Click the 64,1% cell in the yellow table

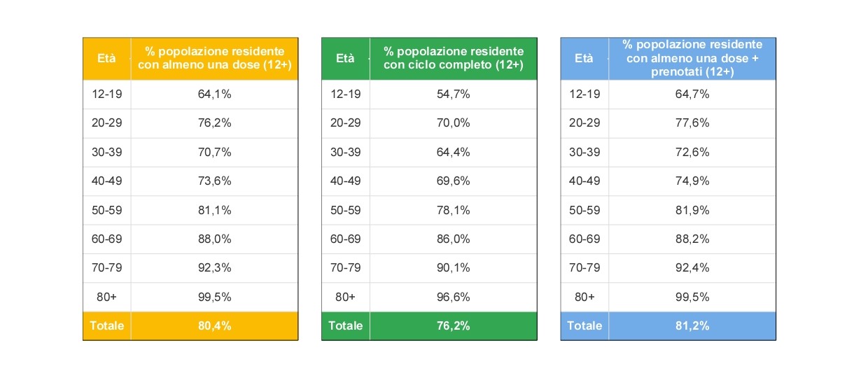(x=214, y=94)
